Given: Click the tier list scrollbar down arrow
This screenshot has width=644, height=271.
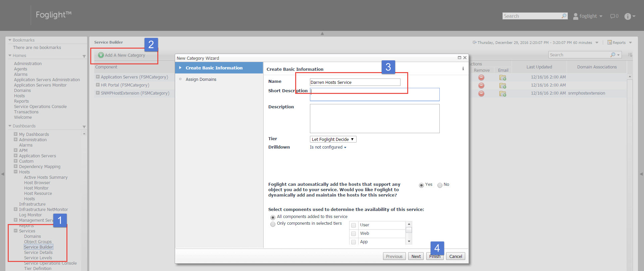Looking at the screenshot, I should pyautogui.click(x=409, y=241).
